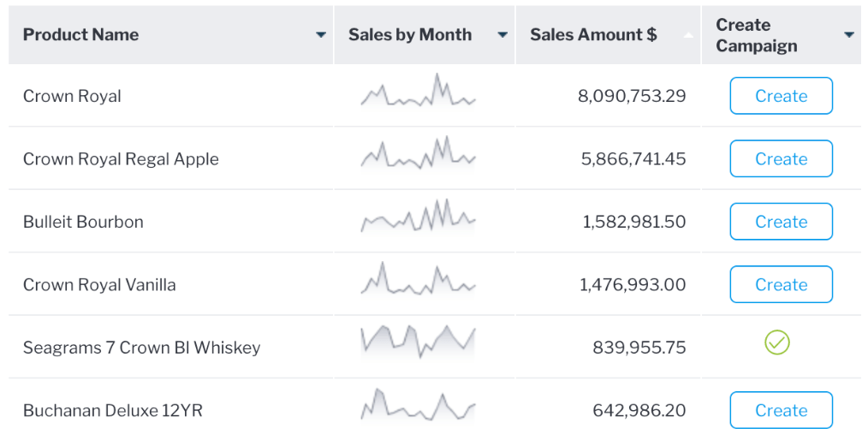Click the Crown Royal Vanilla sparkline

[x=418, y=281]
